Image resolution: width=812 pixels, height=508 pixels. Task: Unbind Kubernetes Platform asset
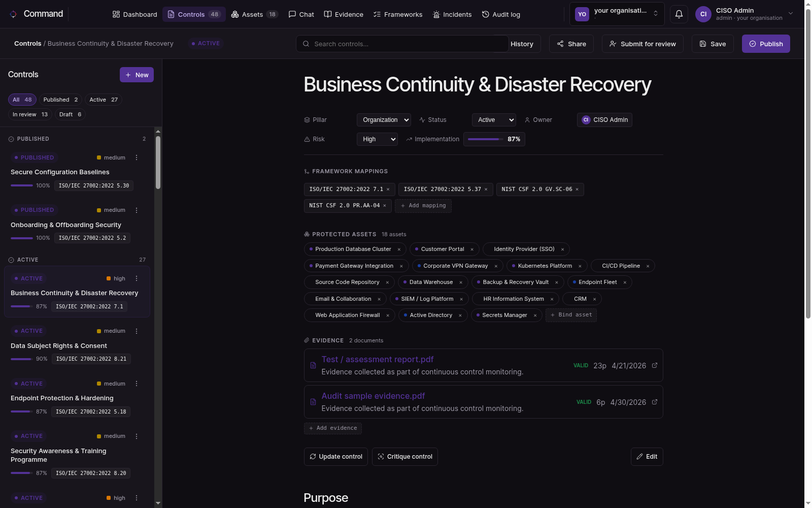580,266
